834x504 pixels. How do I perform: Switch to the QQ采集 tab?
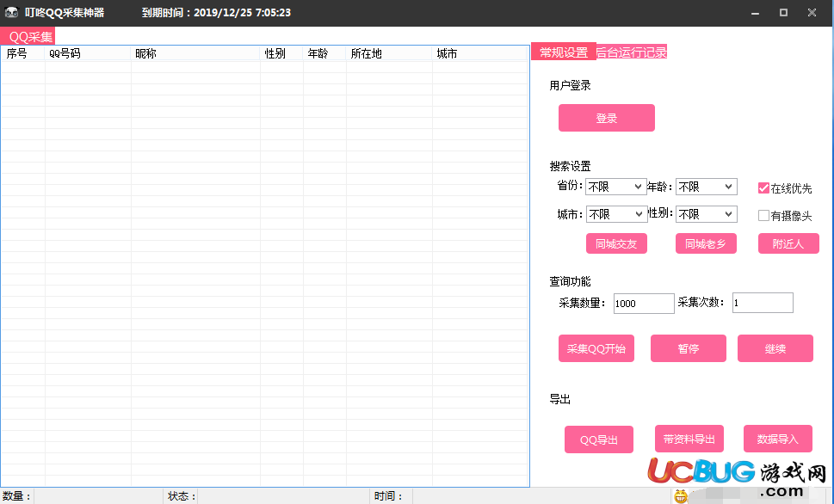point(28,37)
